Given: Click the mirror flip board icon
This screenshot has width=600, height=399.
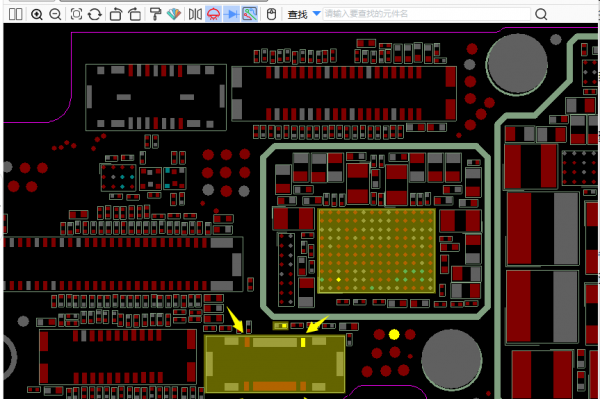Looking at the screenshot, I should tap(195, 15).
